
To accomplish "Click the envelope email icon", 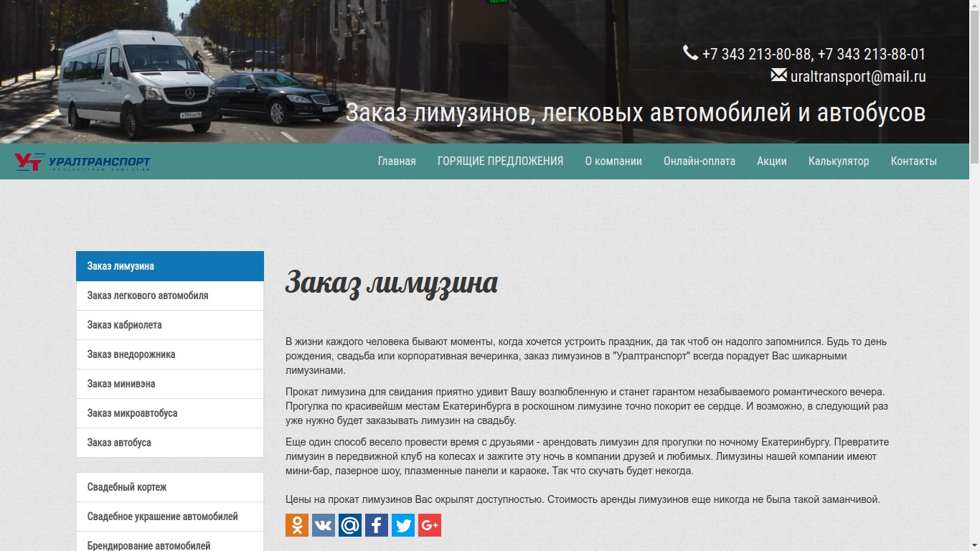I will point(778,75).
